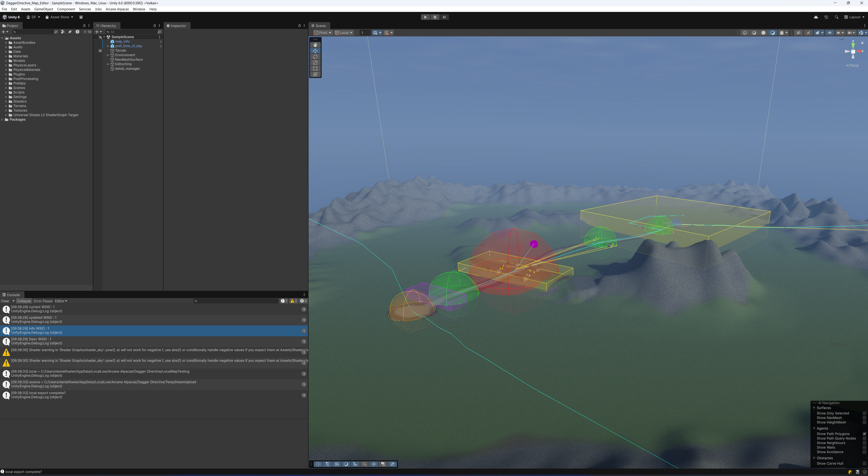The width and height of the screenshot is (868, 476).
Task: Select the Scale tool in scene toolbar
Action: tap(315, 62)
